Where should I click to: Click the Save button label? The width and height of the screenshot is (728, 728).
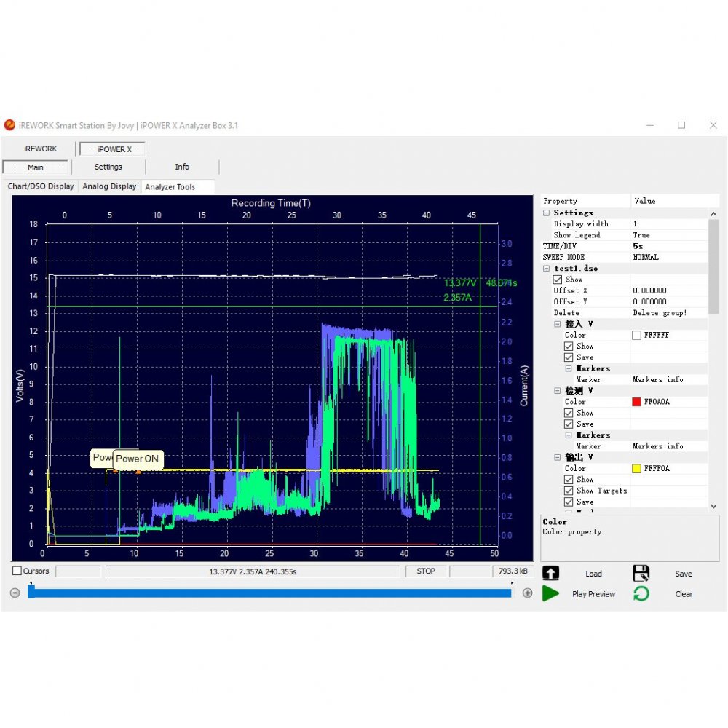click(684, 574)
